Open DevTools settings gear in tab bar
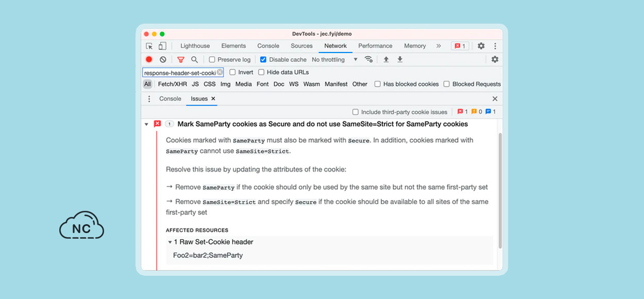This screenshot has height=299, width=644. [x=481, y=46]
